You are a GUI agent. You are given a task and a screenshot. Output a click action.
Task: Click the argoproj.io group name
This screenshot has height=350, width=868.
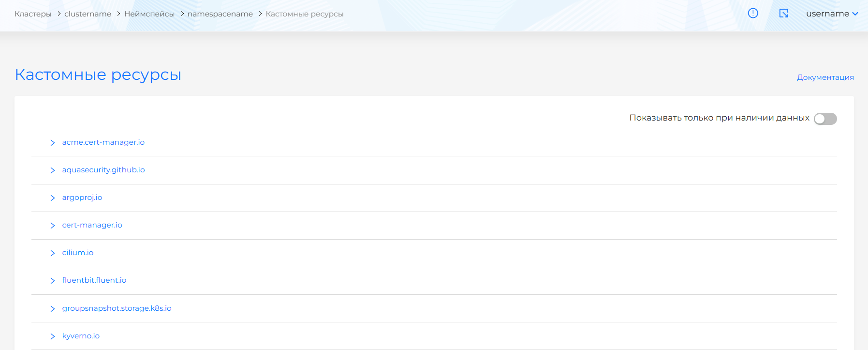(82, 198)
